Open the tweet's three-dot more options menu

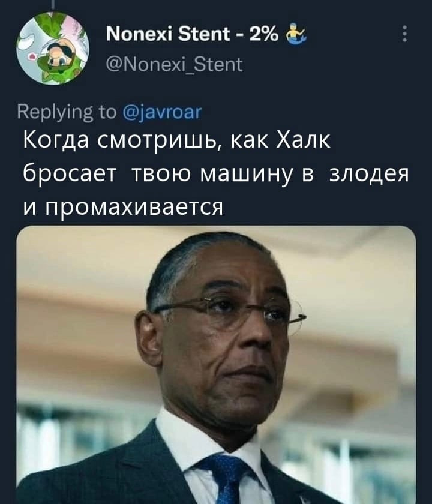tap(405, 34)
